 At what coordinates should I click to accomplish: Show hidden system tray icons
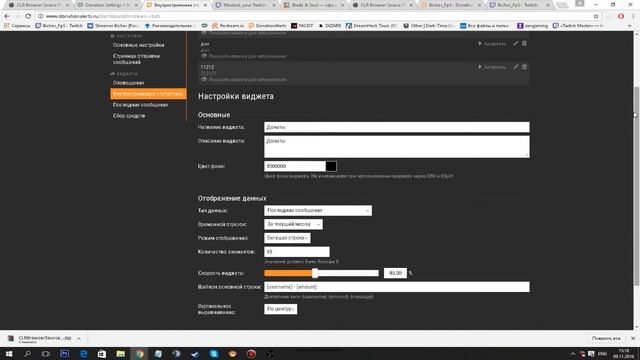click(x=573, y=354)
